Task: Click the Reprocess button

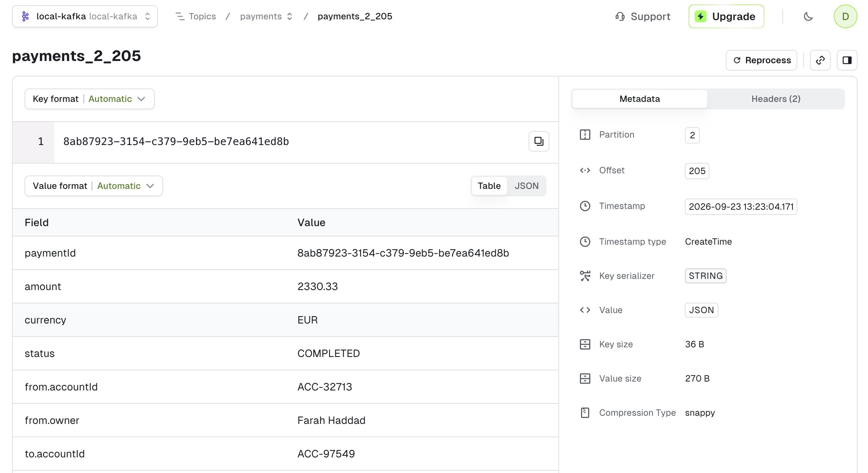Action: (762, 60)
